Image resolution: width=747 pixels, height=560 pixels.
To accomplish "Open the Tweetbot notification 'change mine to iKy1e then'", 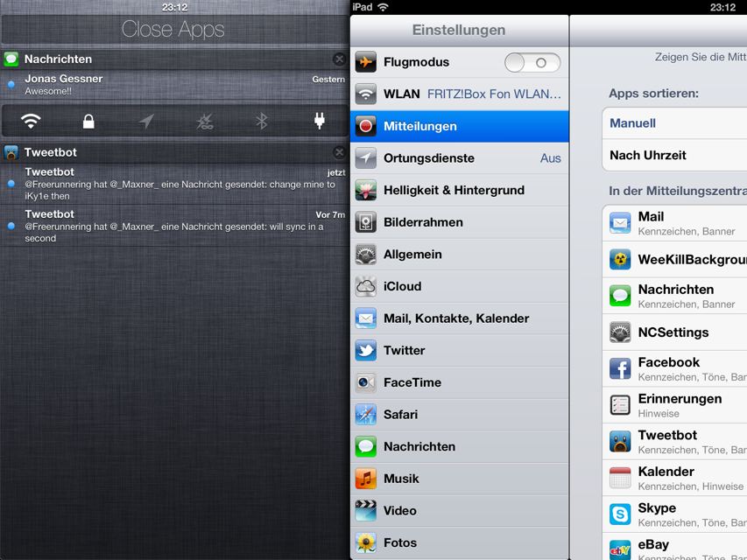I will [x=174, y=184].
